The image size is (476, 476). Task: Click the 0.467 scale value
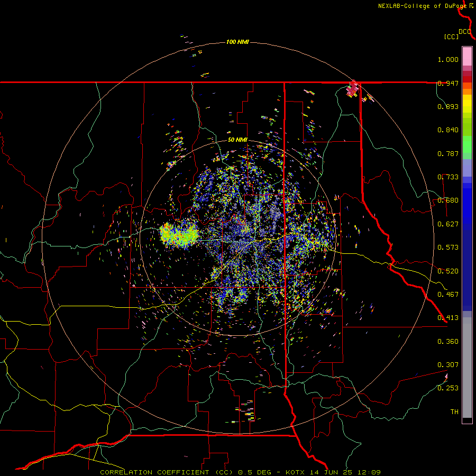[448, 295]
